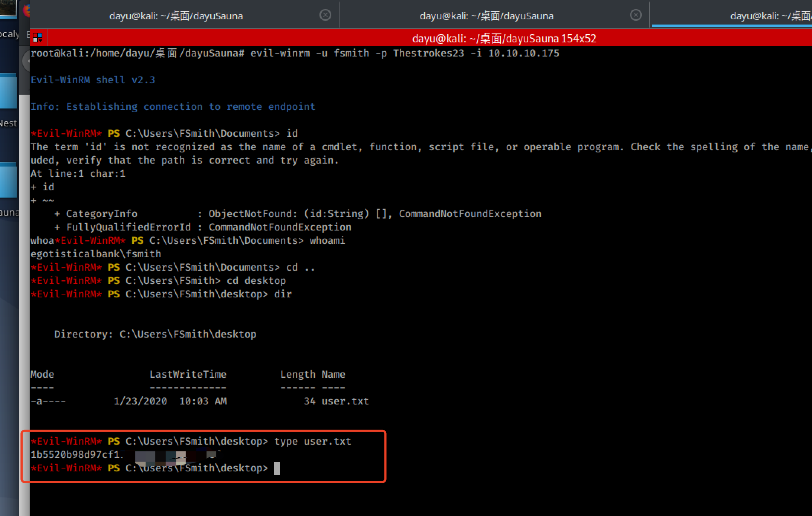Click 'CommandNotFoundException' in FullyQualifiedErrorId line
812x516 pixels.
click(280, 227)
